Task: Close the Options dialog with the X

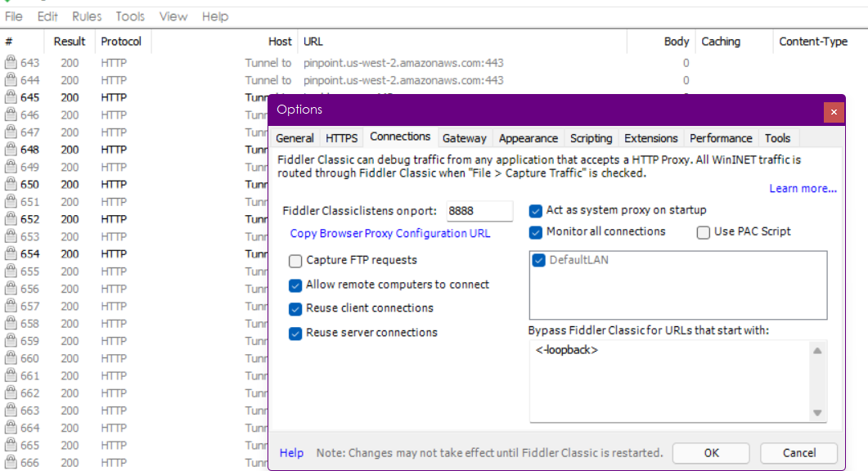Action: (x=834, y=111)
